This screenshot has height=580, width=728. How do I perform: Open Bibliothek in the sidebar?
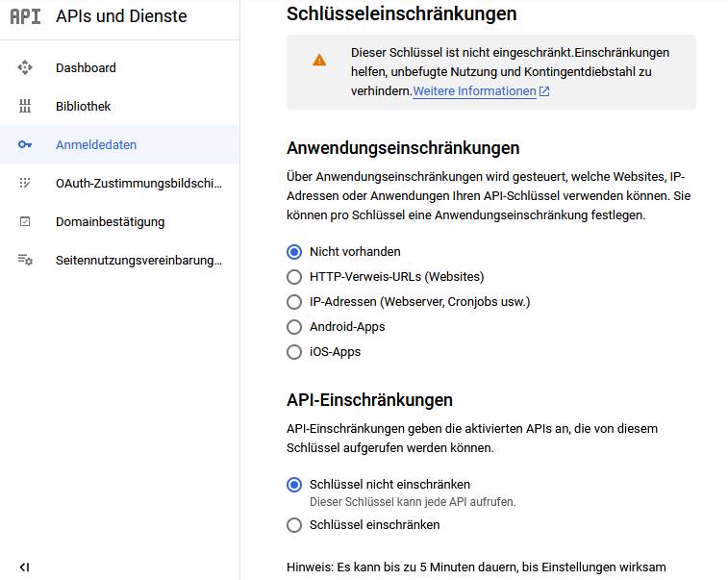click(120, 107)
